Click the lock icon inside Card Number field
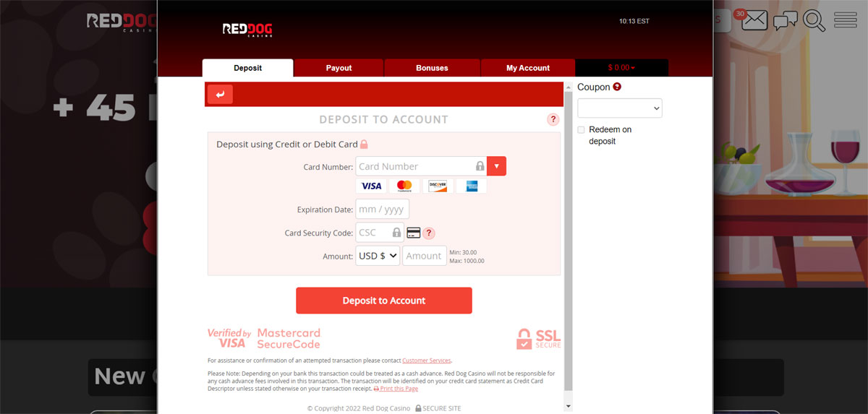This screenshot has width=868, height=414. tap(480, 166)
